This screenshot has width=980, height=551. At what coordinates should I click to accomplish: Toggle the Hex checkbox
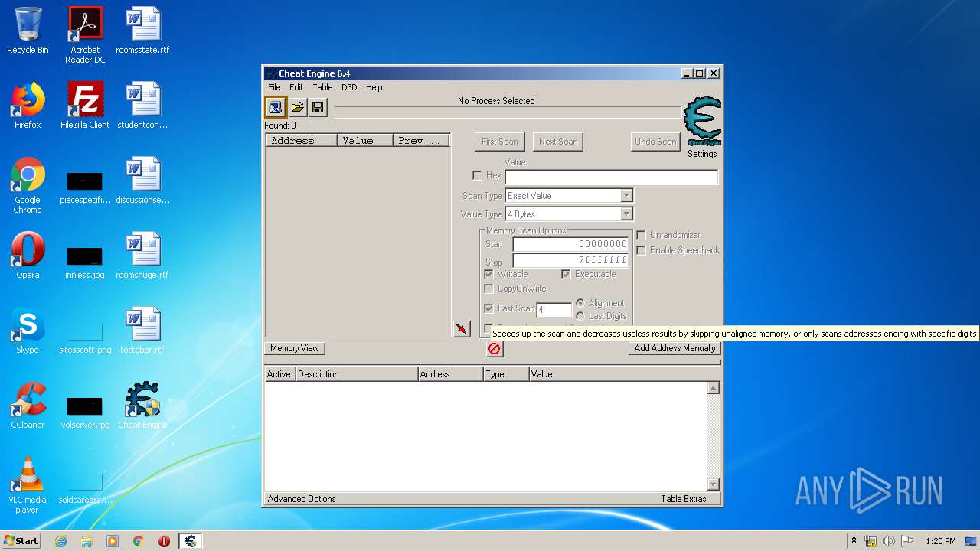[x=477, y=175]
